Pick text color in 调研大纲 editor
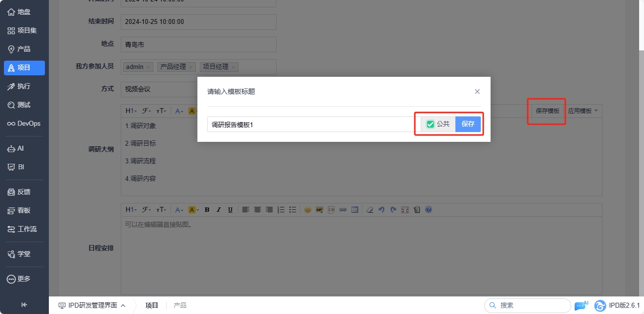The width and height of the screenshot is (644, 314). point(179,111)
